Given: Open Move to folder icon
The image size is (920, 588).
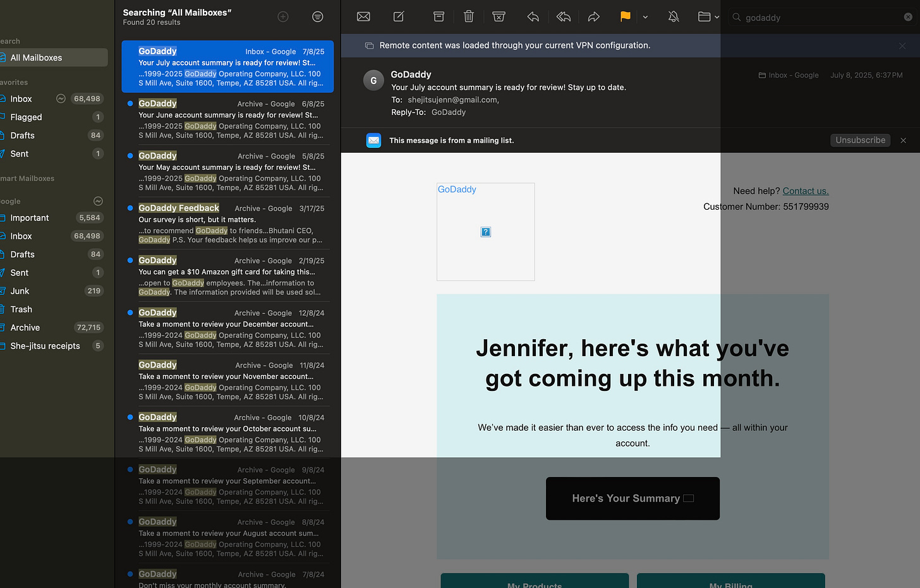Looking at the screenshot, I should coord(704,17).
